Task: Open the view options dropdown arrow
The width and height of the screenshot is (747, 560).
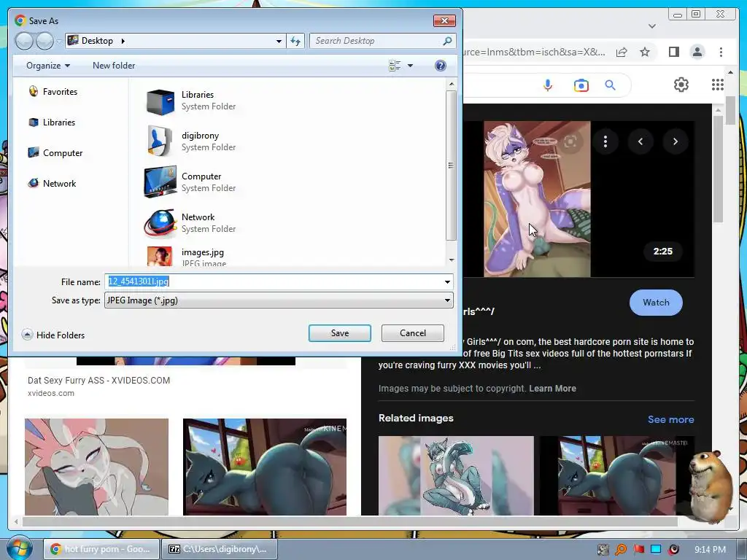Action: (x=410, y=66)
